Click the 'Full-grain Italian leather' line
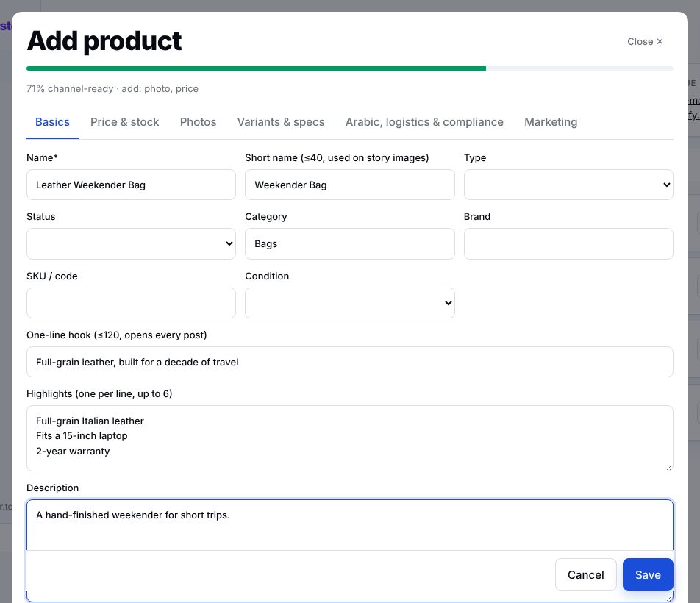Viewport: 700px width, 603px height. point(90,421)
